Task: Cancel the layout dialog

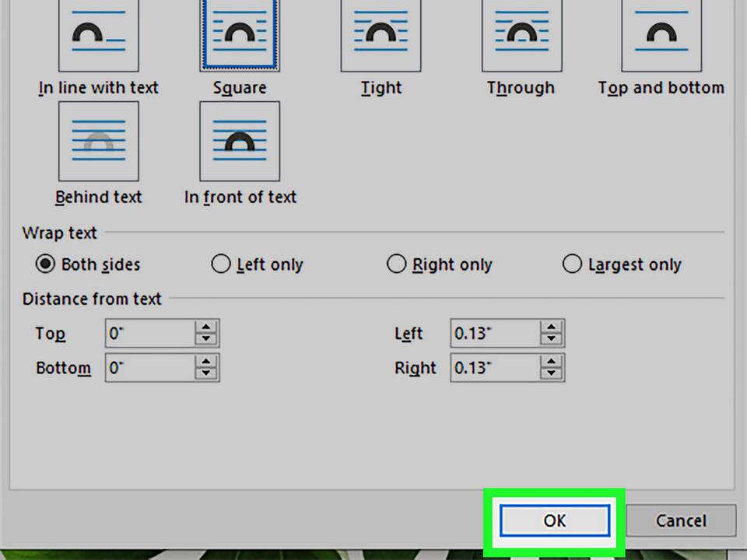Action: (681, 520)
